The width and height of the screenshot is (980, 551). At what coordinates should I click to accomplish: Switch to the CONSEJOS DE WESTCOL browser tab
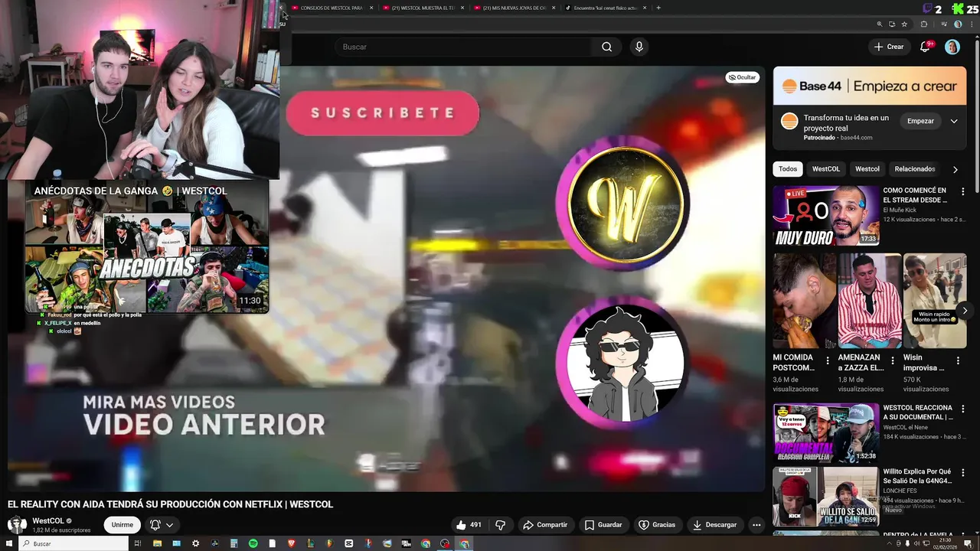(331, 8)
